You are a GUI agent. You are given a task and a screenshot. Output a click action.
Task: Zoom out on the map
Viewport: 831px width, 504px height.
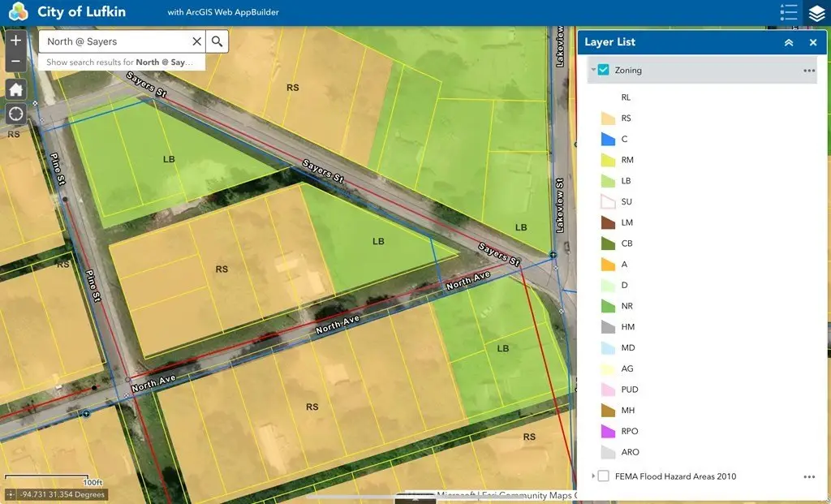15,60
